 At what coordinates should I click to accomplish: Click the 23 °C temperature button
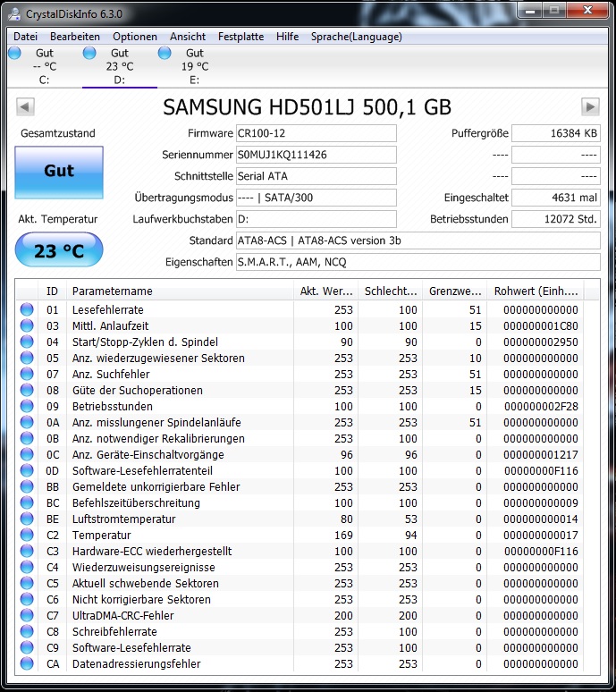coord(59,249)
